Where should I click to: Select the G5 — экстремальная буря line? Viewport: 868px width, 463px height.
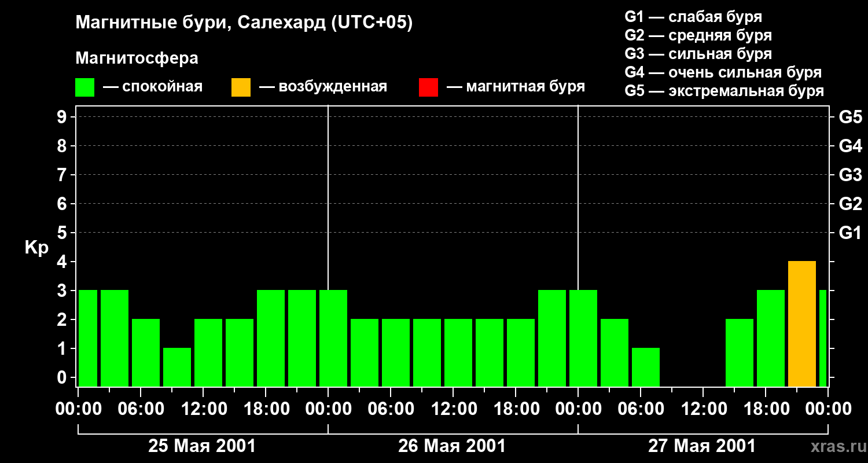(x=724, y=91)
